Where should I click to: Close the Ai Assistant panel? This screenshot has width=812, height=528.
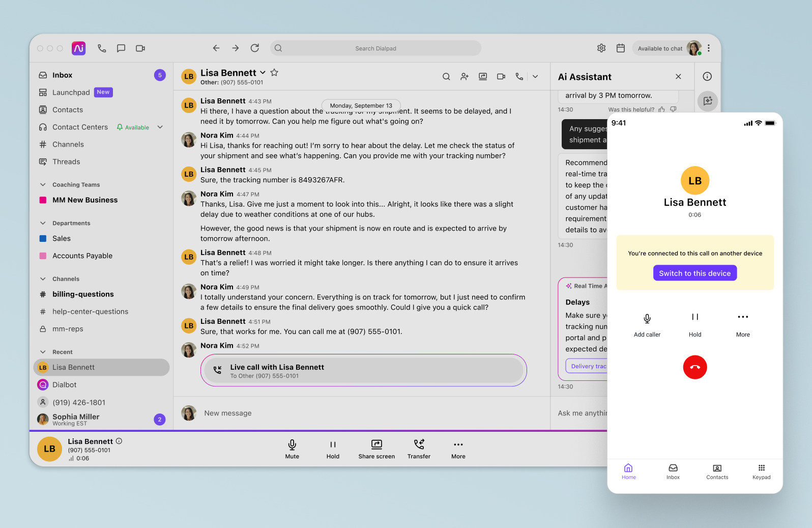pos(678,76)
